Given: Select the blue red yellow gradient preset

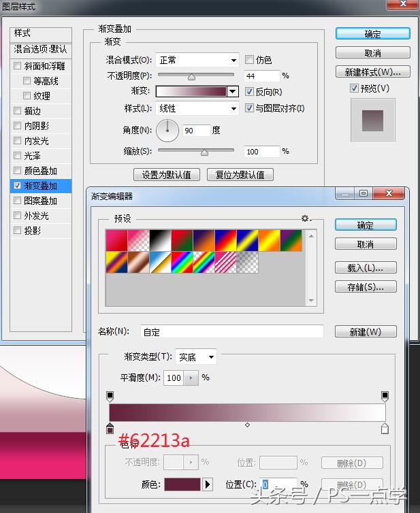Looking at the screenshot, I should (x=225, y=240).
